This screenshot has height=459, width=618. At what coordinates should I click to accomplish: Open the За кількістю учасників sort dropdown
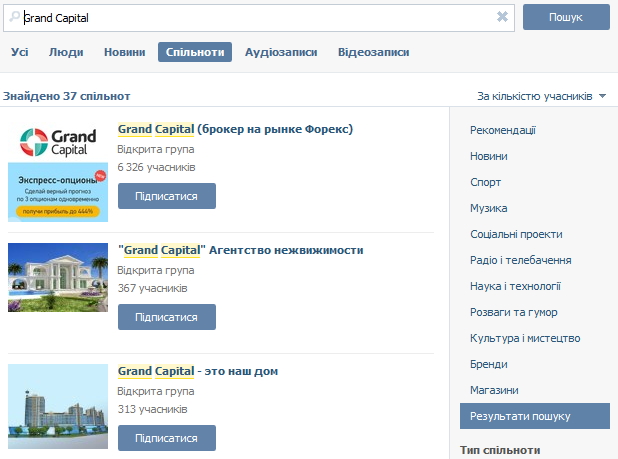[542, 96]
